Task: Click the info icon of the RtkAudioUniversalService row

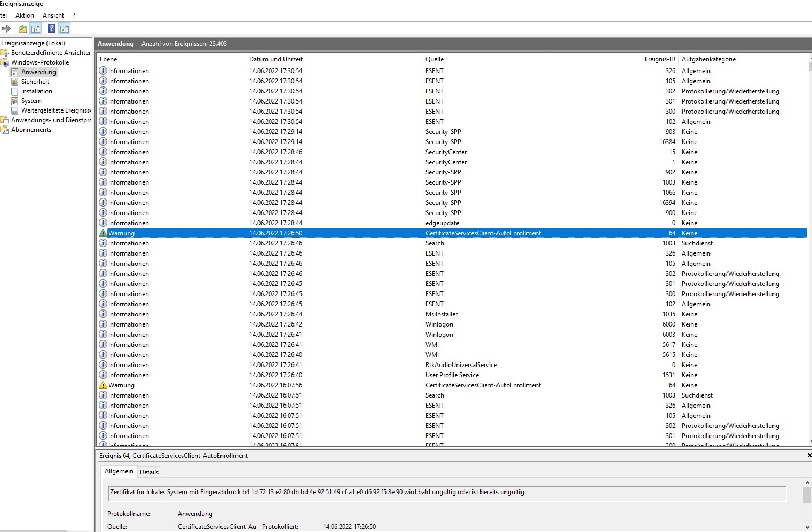Action: (104, 365)
